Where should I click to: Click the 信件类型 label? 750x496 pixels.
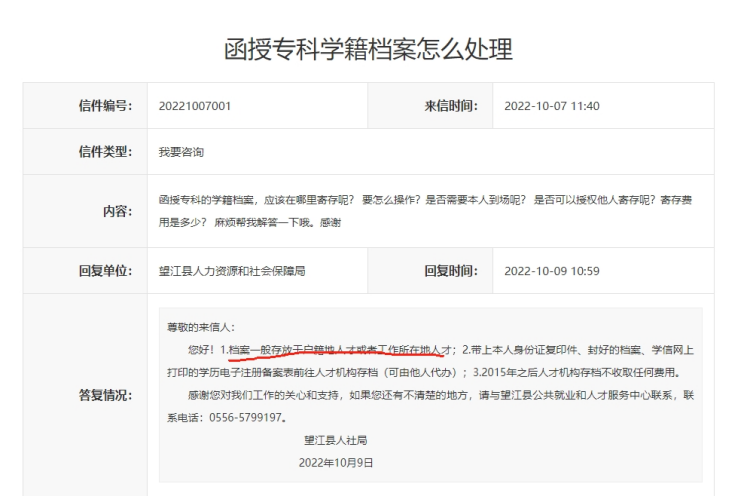pyautogui.click(x=105, y=152)
